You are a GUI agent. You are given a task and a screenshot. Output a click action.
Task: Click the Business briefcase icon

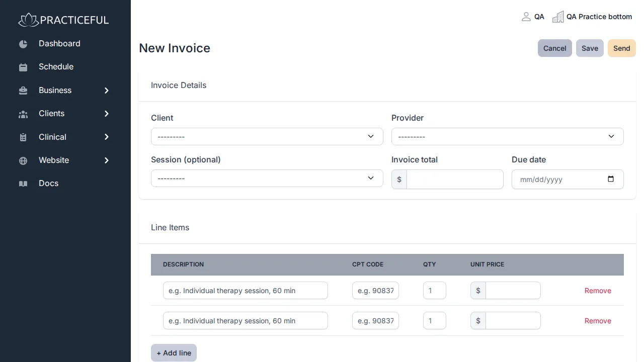pyautogui.click(x=23, y=90)
